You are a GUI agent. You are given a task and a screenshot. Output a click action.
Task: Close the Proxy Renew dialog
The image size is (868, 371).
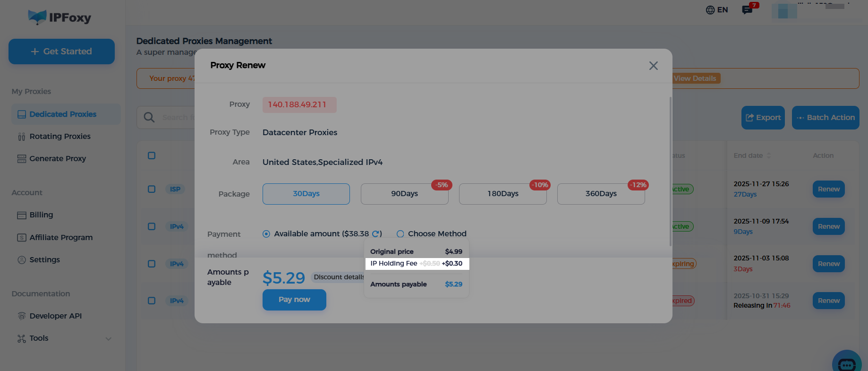653,66
